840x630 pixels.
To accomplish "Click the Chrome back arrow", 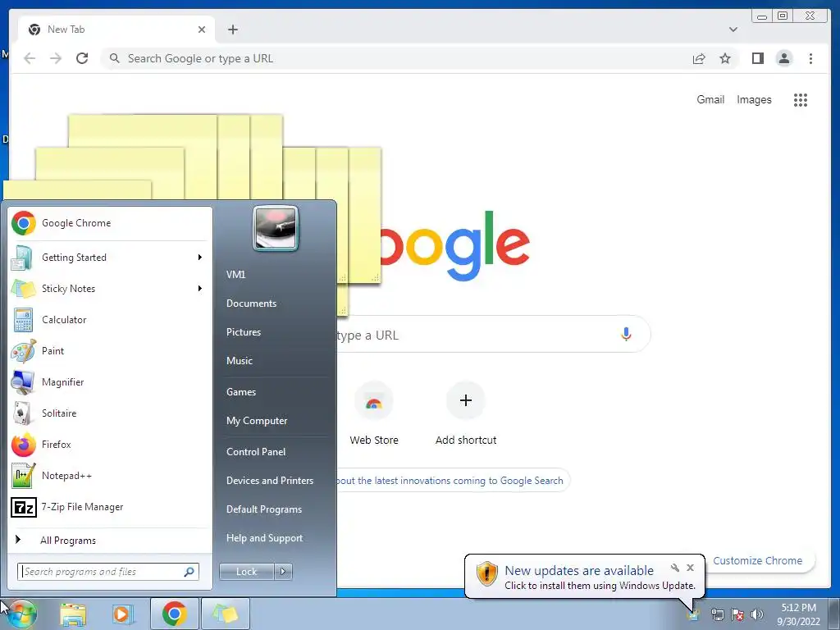I will (30, 58).
